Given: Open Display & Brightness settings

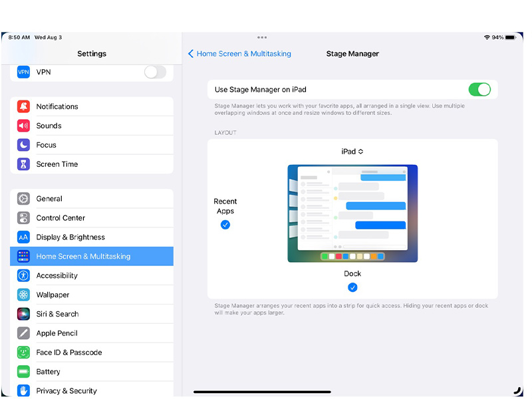Looking at the screenshot, I should click(x=92, y=237).
